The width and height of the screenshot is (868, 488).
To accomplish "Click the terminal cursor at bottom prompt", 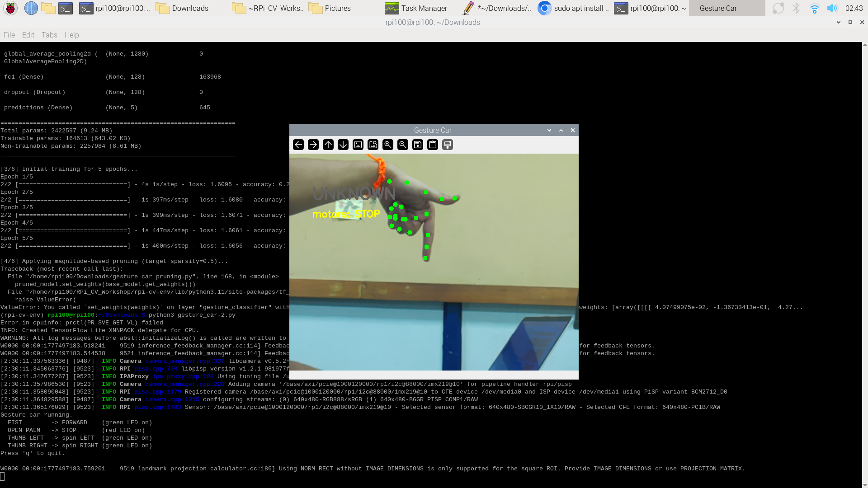I will 2,476.
